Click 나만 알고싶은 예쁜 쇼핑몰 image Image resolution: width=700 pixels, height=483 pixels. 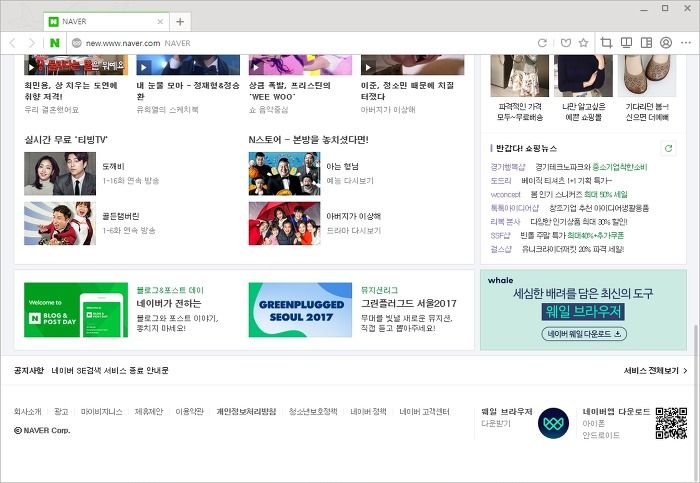583,75
